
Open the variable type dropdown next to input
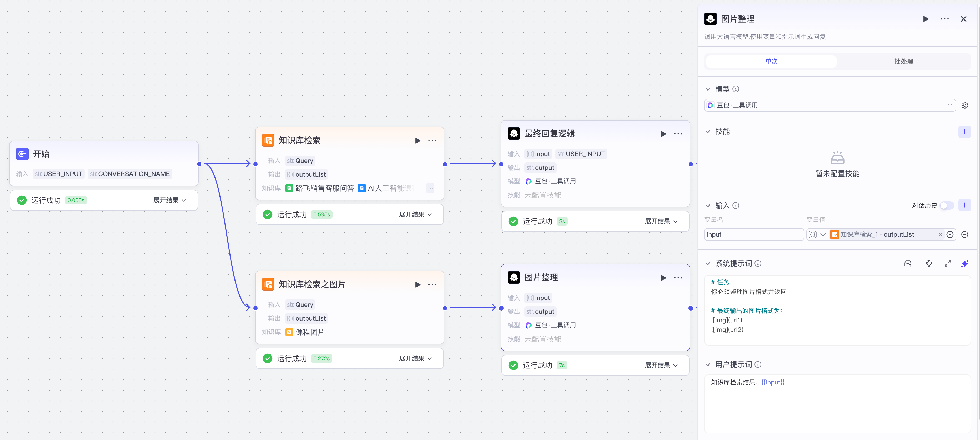click(x=817, y=235)
